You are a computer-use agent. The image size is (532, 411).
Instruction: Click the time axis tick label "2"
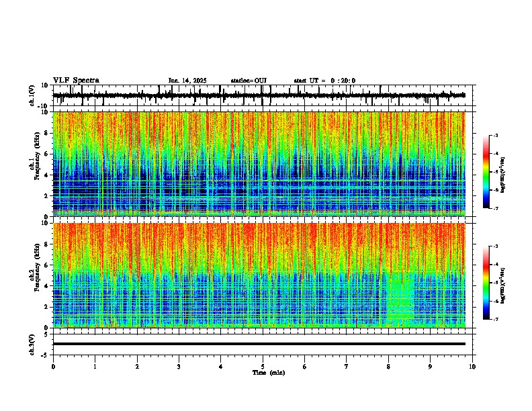point(137,367)
